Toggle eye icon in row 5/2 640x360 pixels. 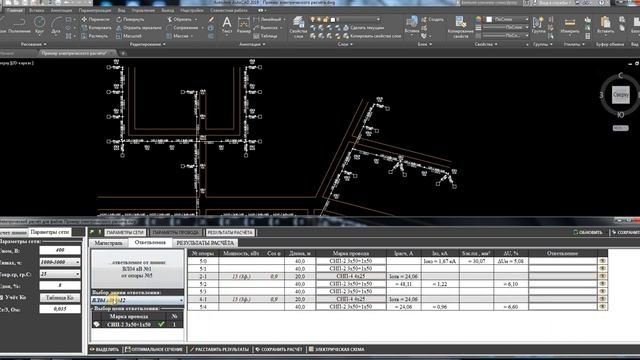[x=602, y=284]
